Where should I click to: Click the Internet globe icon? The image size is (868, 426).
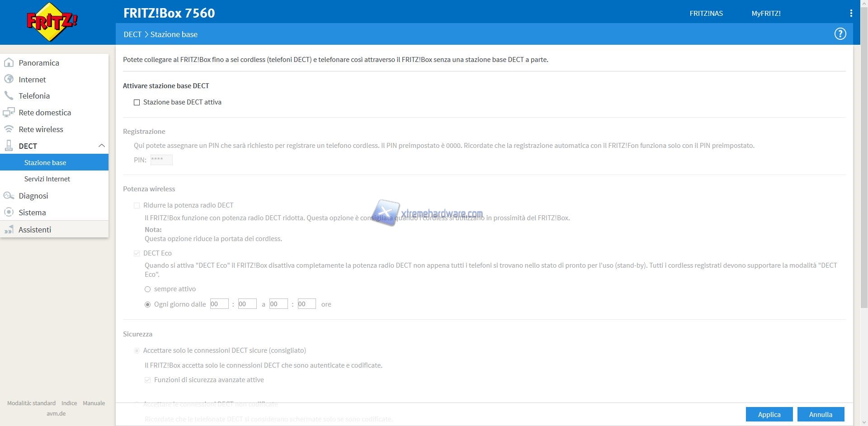[x=9, y=79]
